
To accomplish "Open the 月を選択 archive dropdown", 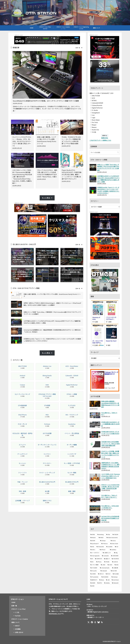I will point(105,358).
